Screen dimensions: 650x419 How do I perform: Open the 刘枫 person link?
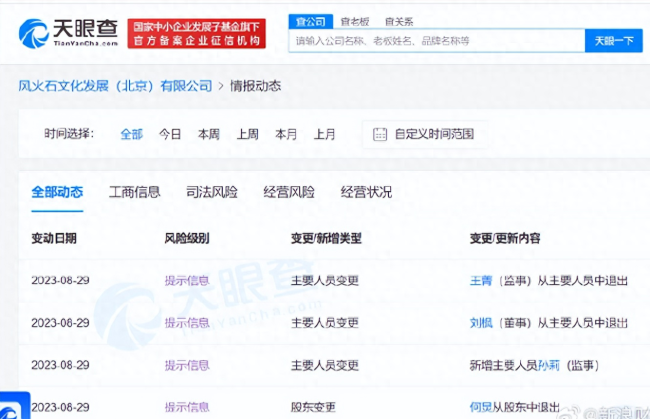point(481,323)
